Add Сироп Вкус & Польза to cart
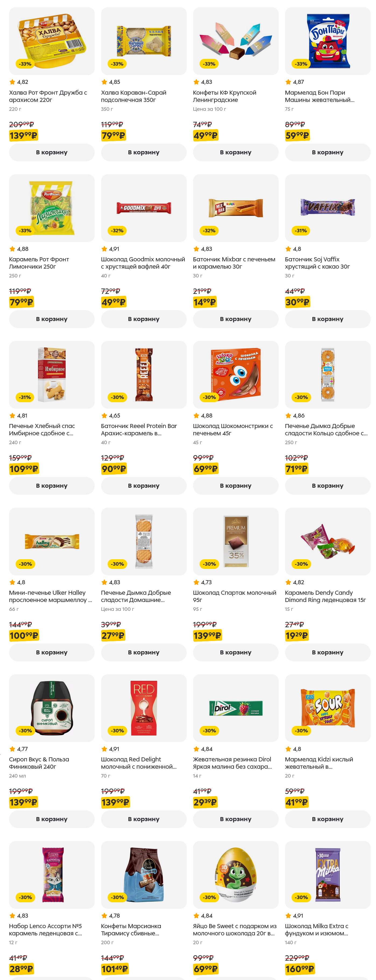376x980 pixels. [x=52, y=819]
